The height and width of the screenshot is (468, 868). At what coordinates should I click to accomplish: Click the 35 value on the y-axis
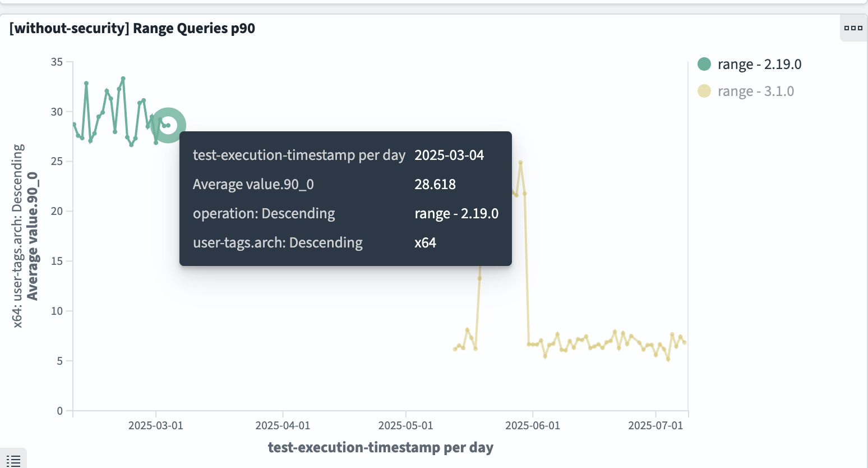[x=57, y=62]
